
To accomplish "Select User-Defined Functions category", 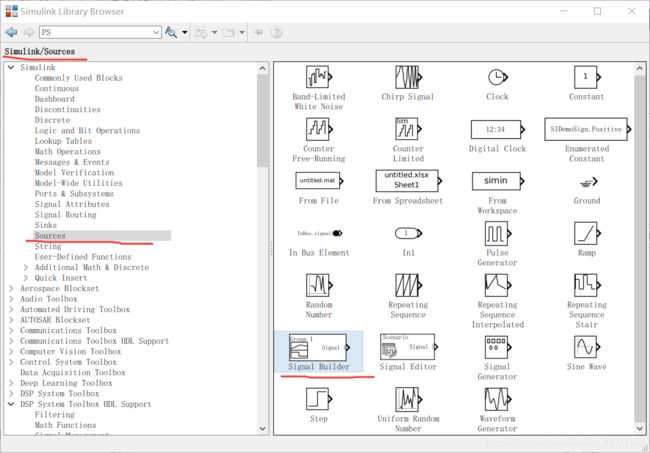I will click(83, 257).
